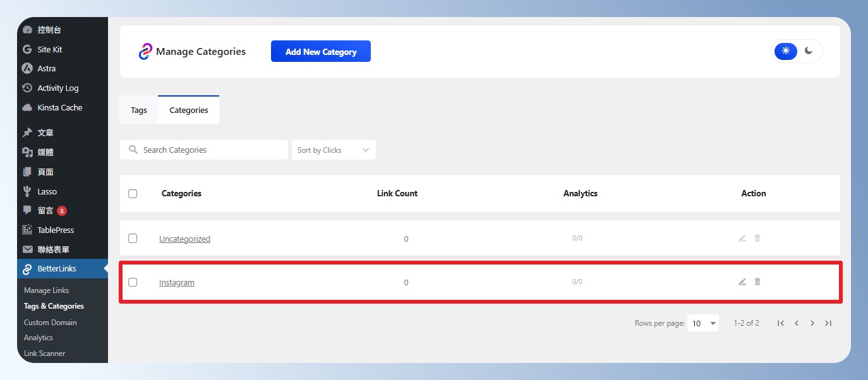Go to the next page arrow

tap(812, 323)
